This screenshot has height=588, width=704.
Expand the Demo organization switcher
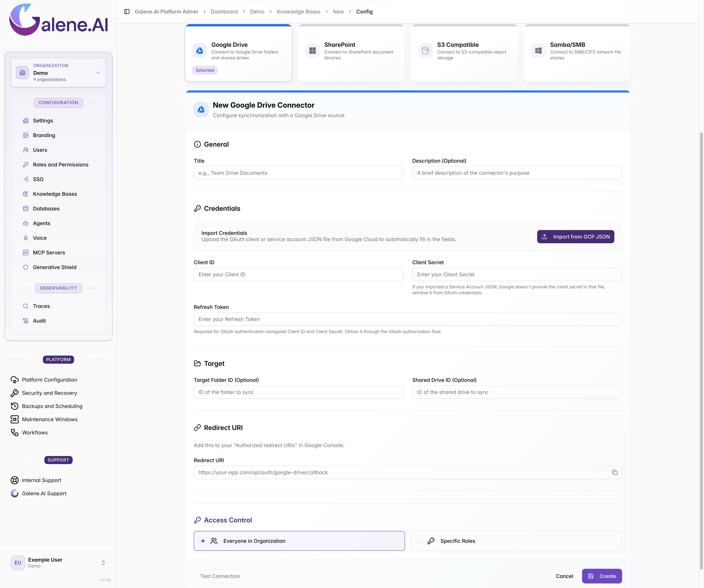(x=58, y=73)
